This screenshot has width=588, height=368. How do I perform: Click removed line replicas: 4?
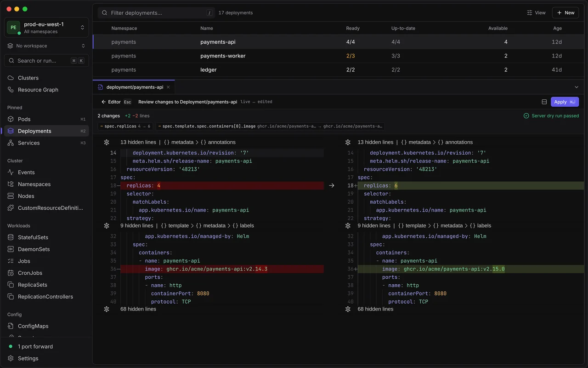[x=222, y=186]
